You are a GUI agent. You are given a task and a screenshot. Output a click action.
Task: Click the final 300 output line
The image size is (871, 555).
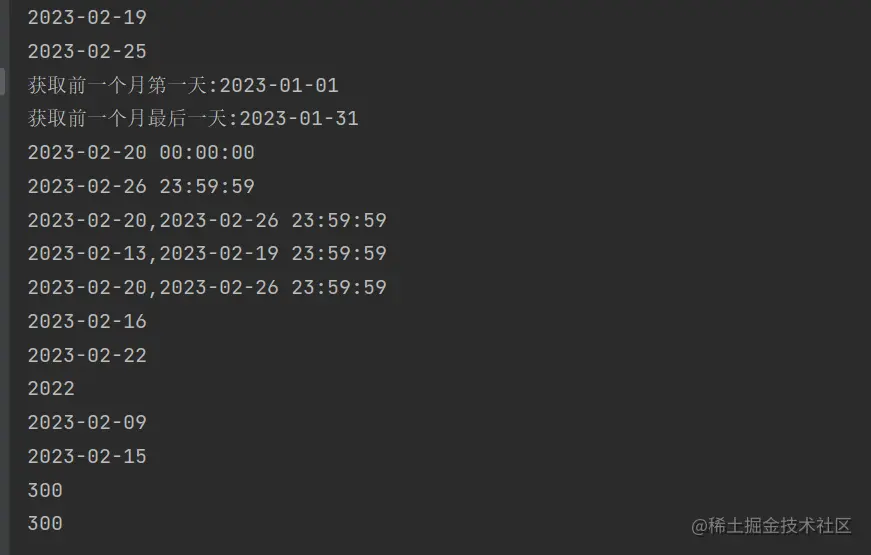[45, 523]
